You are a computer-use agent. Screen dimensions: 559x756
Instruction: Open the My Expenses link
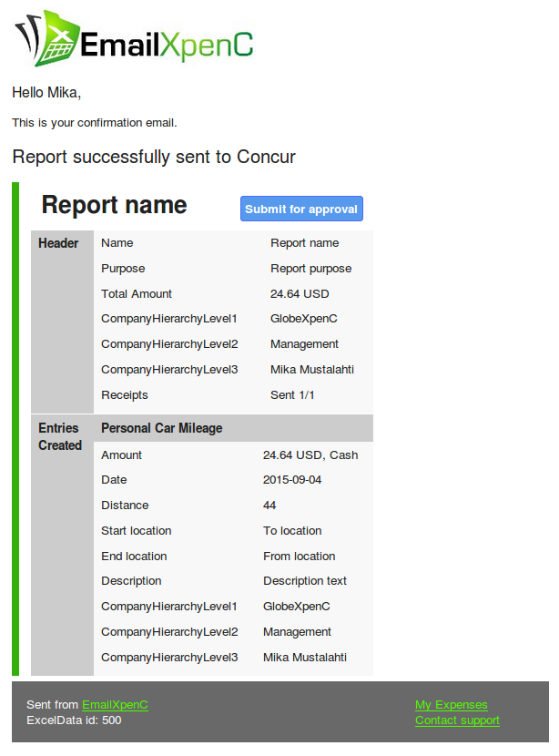(451, 704)
